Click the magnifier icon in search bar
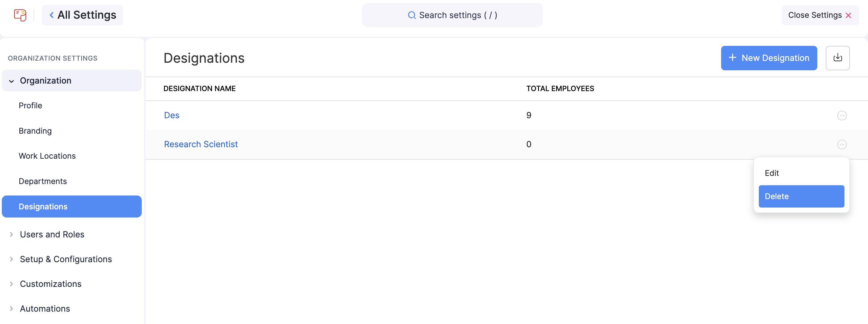Image resolution: width=868 pixels, height=324 pixels. point(411,15)
